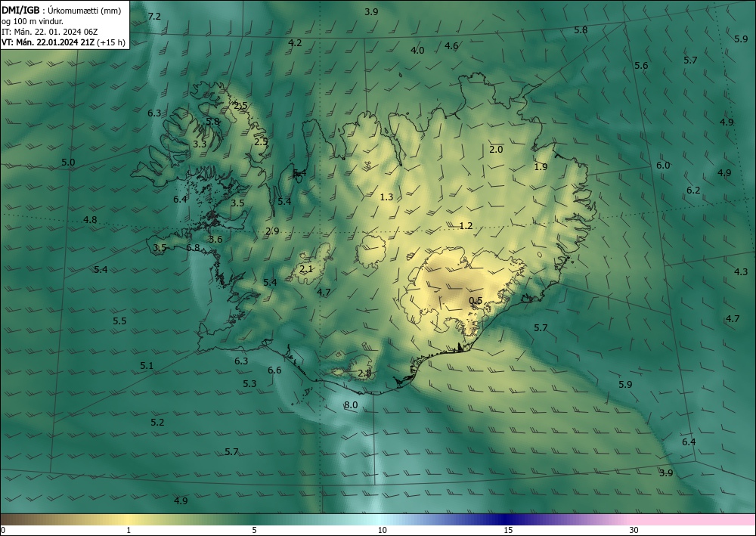Click the 1.9 value on the map
This screenshot has height=536, width=756.
(x=541, y=167)
